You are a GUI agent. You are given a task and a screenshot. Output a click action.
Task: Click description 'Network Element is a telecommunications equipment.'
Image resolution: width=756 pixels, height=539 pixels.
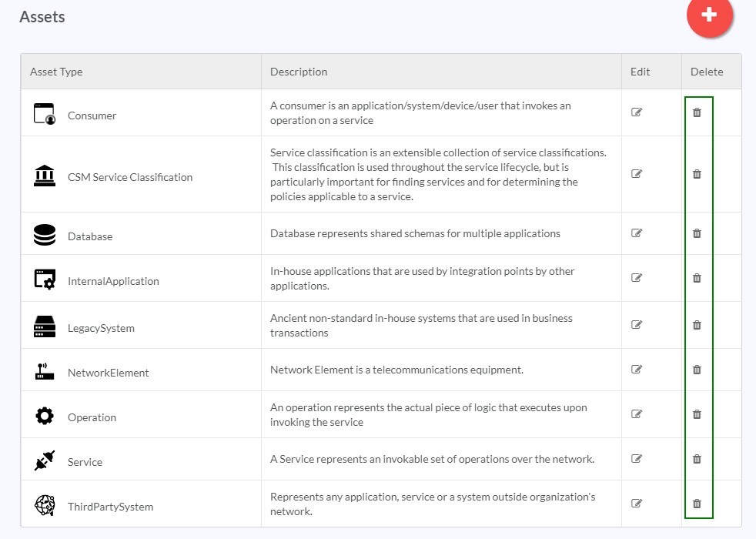point(396,370)
